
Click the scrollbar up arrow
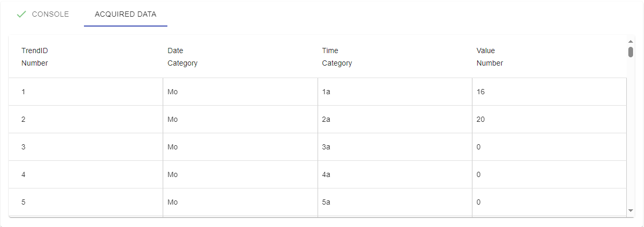tap(630, 42)
